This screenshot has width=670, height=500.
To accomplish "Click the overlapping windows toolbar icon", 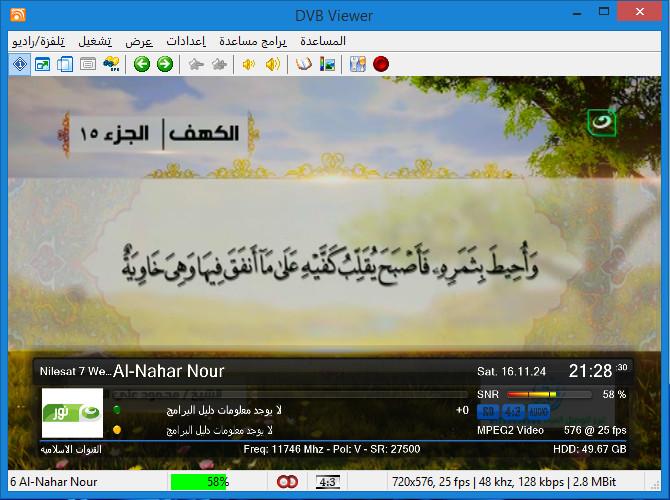I will pyautogui.click(x=65, y=65).
